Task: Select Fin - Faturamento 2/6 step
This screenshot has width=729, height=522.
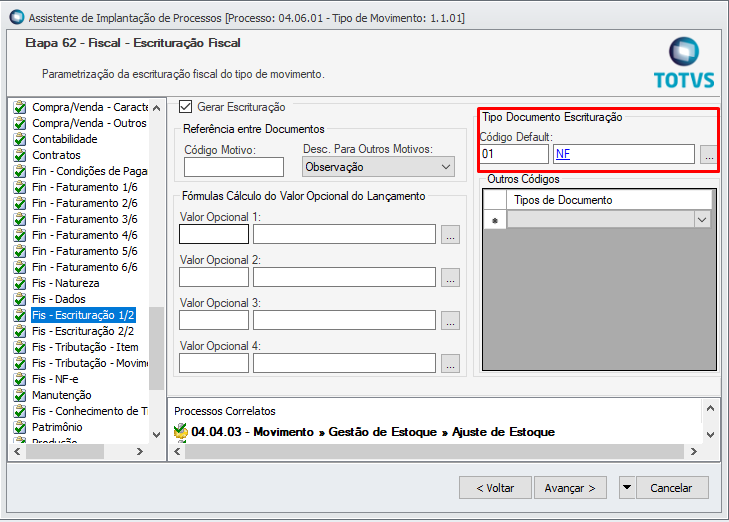Action: click(x=85, y=203)
